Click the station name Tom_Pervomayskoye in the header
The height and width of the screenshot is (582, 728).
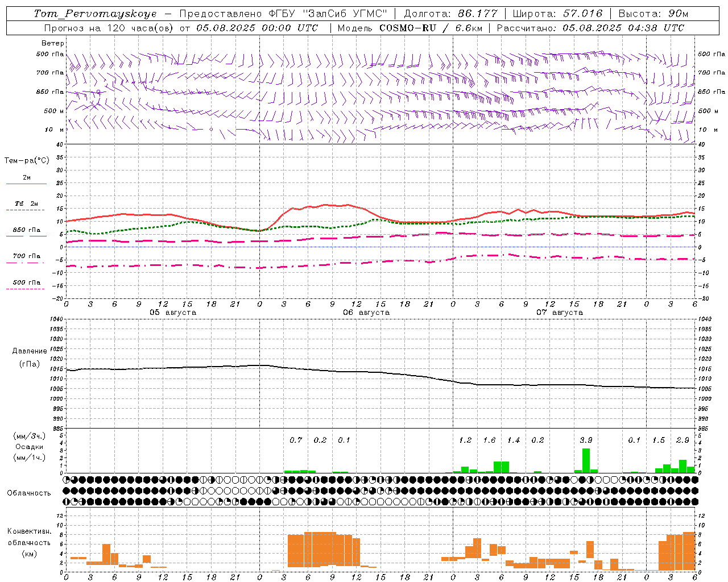point(95,14)
